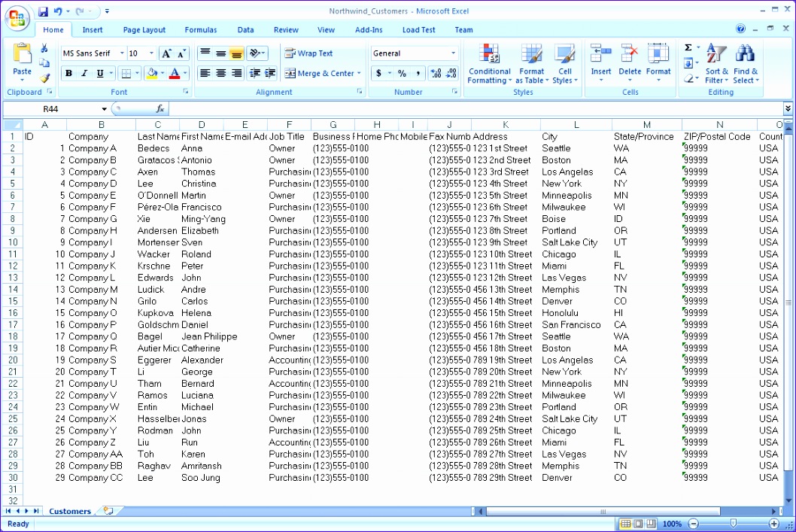
Task: Click Merge & Center
Action: (x=319, y=73)
